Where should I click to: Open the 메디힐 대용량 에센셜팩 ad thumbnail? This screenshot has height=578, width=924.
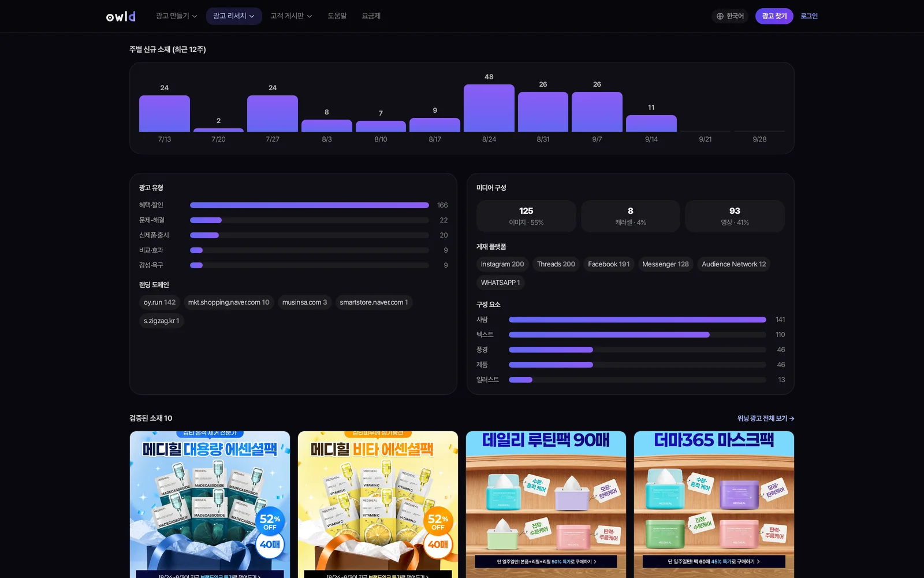click(x=210, y=505)
